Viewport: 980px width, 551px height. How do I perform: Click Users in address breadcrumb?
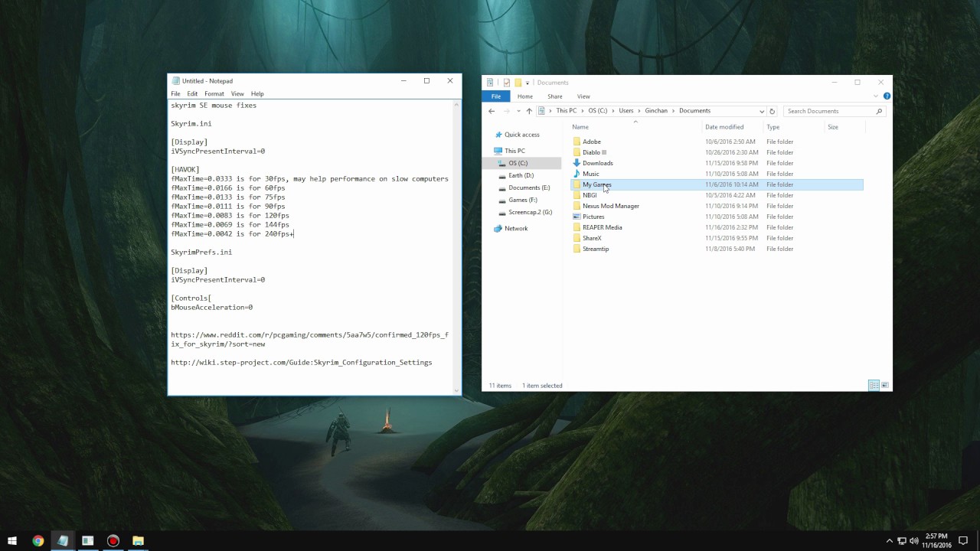pyautogui.click(x=626, y=111)
